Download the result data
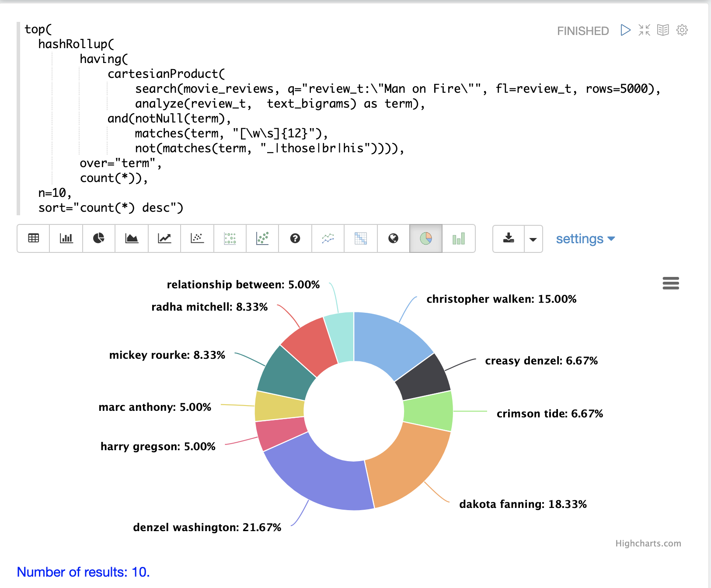This screenshot has width=711, height=588. [x=509, y=238]
